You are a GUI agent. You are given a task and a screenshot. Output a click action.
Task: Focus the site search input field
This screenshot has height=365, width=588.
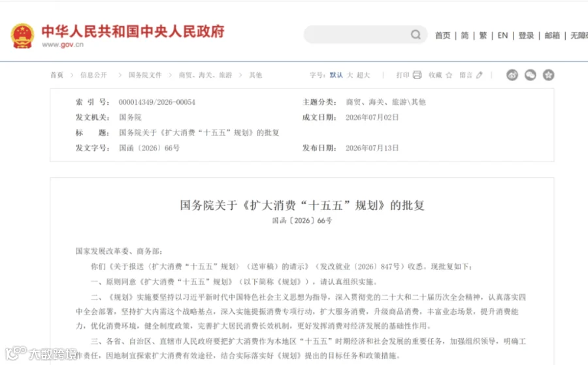click(x=365, y=35)
